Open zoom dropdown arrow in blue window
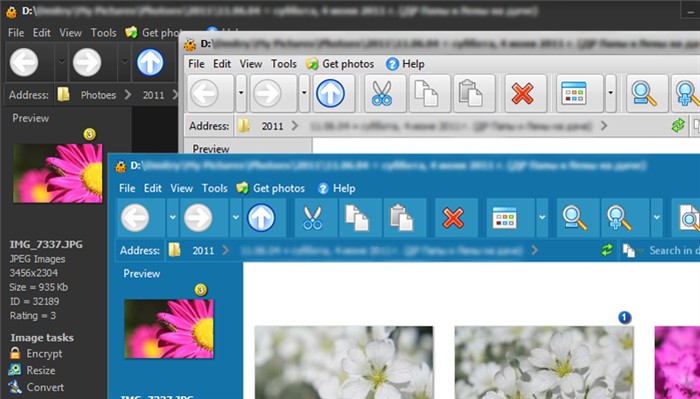This screenshot has width=700, height=399. (x=657, y=218)
